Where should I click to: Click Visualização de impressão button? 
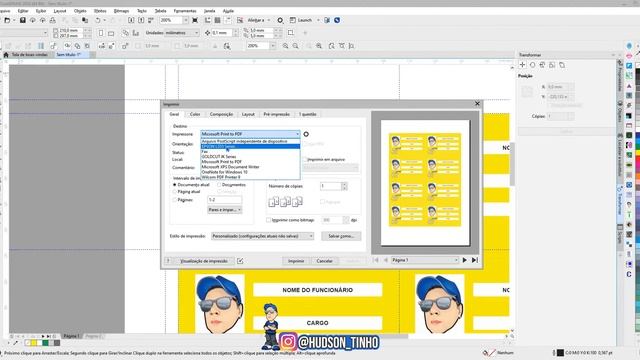(x=204, y=261)
